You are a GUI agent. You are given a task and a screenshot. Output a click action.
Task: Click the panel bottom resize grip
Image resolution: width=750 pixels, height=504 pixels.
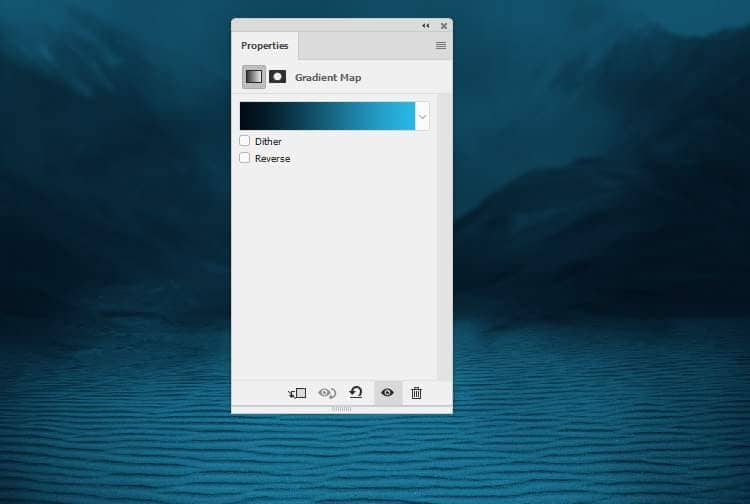(342, 409)
